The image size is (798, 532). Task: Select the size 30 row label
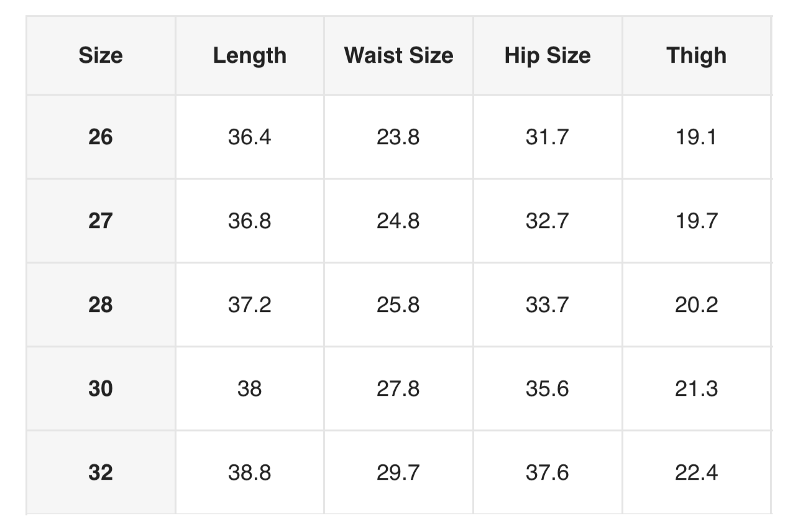tap(101, 388)
